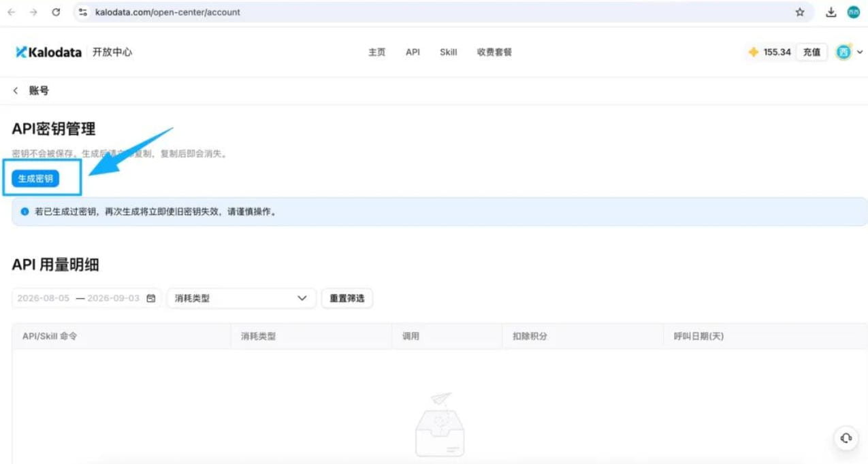The width and height of the screenshot is (868, 464).
Task: Open the Skill nav item
Action: (x=449, y=52)
